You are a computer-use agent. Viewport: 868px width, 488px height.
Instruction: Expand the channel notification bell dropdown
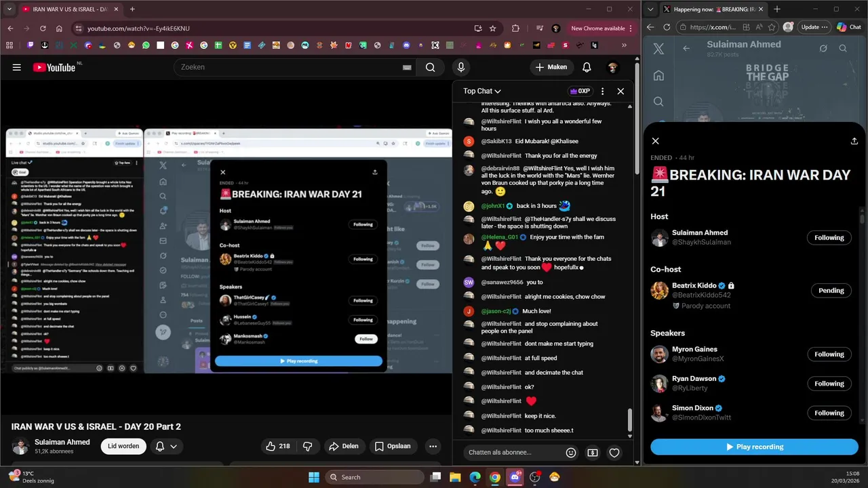[166, 446]
